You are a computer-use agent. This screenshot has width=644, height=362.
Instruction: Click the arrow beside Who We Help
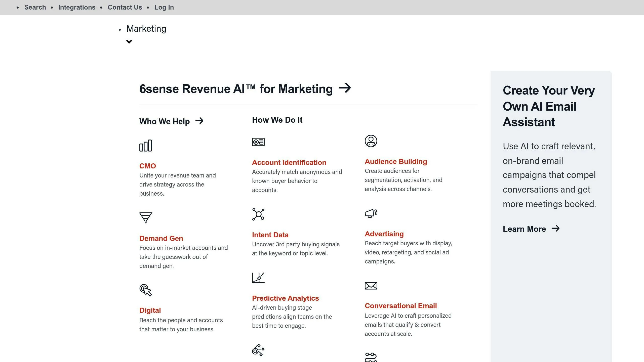coord(199,121)
